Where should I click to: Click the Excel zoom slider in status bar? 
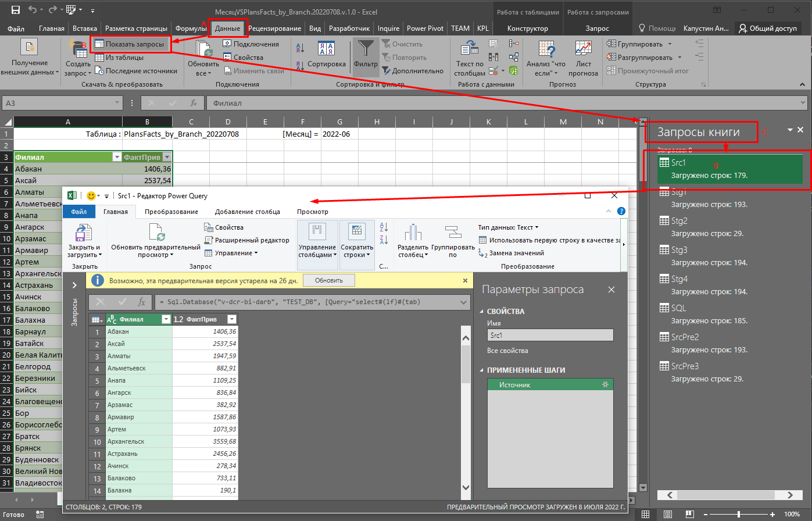(x=738, y=515)
